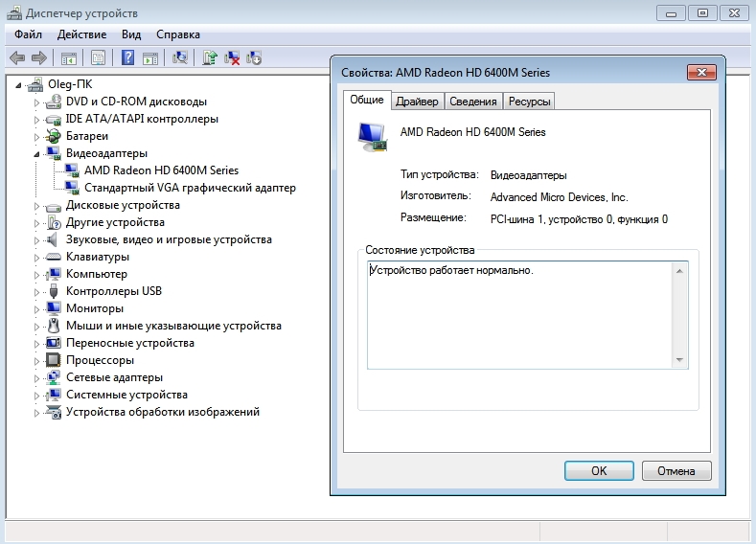Select the Сетевые адаптеры tree label
The height and width of the screenshot is (544, 756).
(114, 377)
